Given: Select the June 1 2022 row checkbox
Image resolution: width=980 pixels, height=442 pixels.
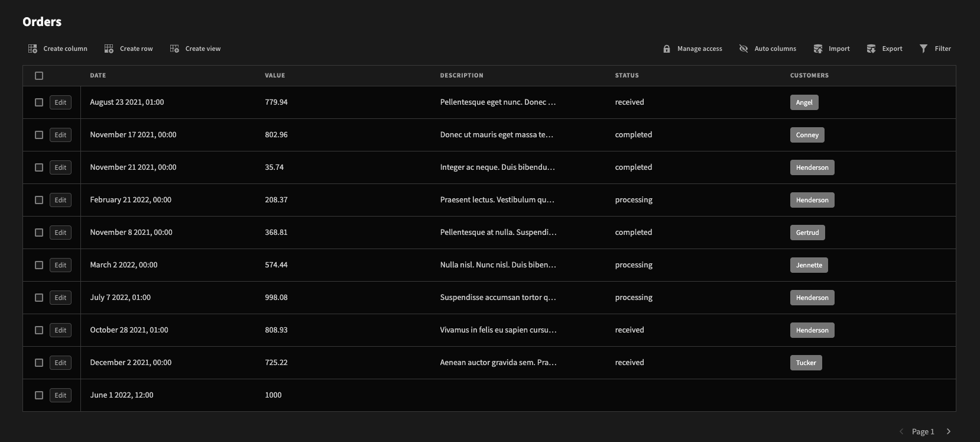Looking at the screenshot, I should pyautogui.click(x=39, y=395).
